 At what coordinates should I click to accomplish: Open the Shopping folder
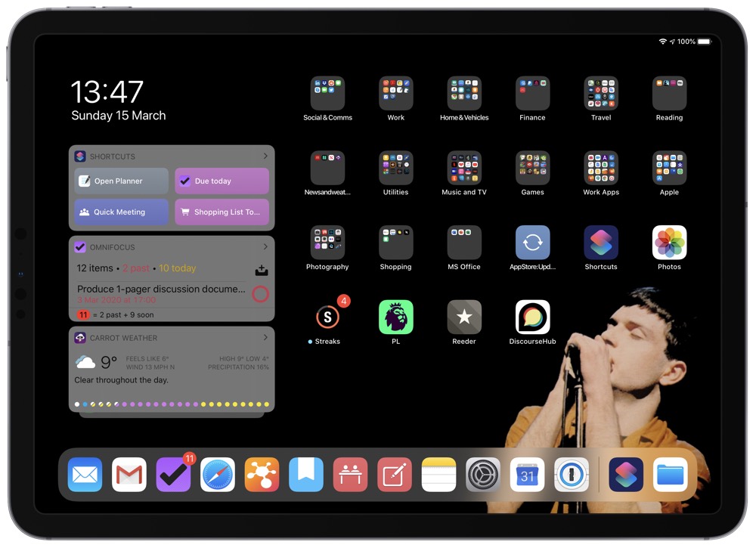[396, 243]
